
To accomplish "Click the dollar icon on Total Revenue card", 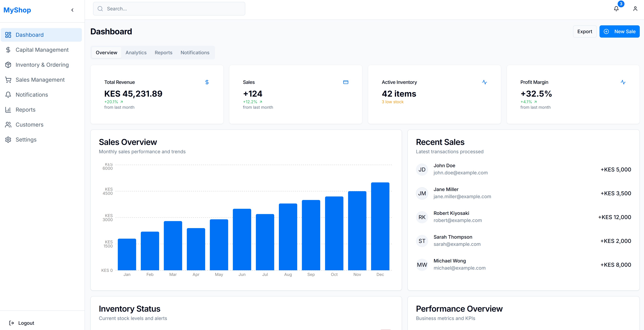I will [x=207, y=82].
